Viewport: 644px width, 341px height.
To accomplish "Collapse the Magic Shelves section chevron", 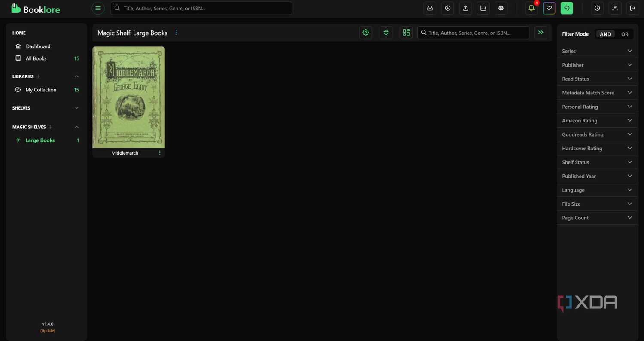I will [x=77, y=127].
